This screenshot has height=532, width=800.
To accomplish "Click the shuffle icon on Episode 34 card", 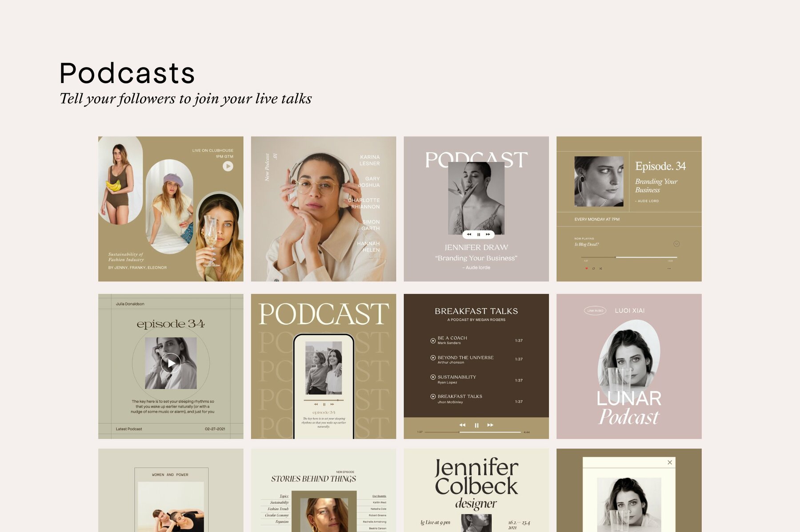I will (600, 268).
